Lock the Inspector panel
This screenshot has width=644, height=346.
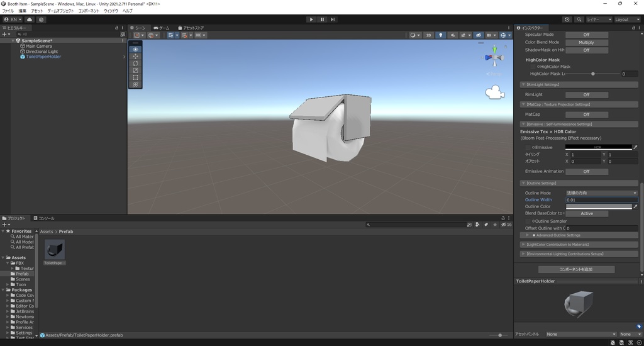[633, 28]
